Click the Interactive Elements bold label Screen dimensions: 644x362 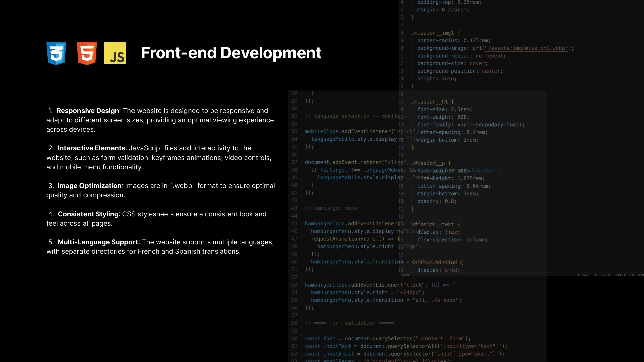point(91,148)
